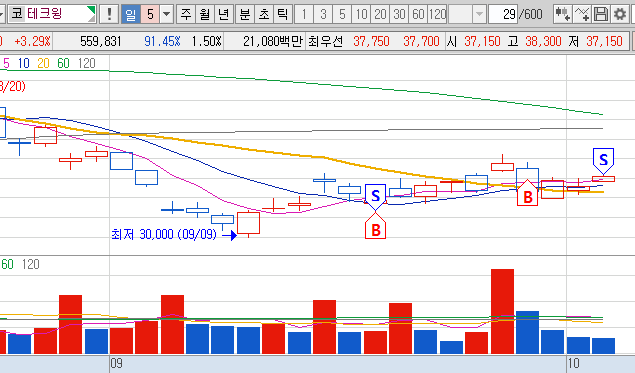Viewport: 635px width, 373px height.
Task: Save chart with the floppy disk icon
Action: [x=601, y=15]
